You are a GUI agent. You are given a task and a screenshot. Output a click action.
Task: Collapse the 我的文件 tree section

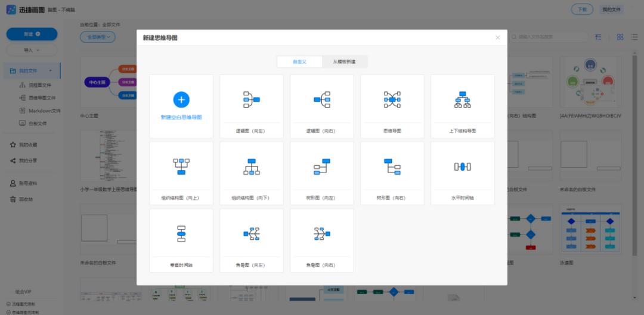pos(51,71)
